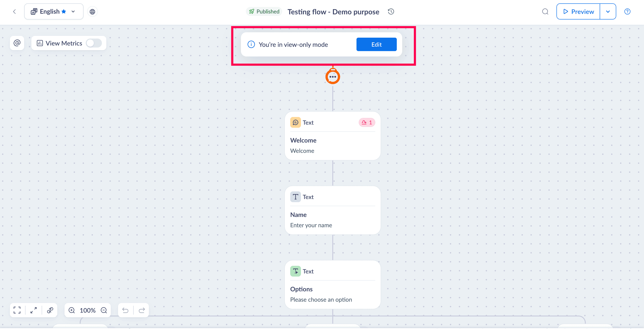Screen dimensions: 644x329
Task: Click the link connections icon
Action: click(x=50, y=310)
